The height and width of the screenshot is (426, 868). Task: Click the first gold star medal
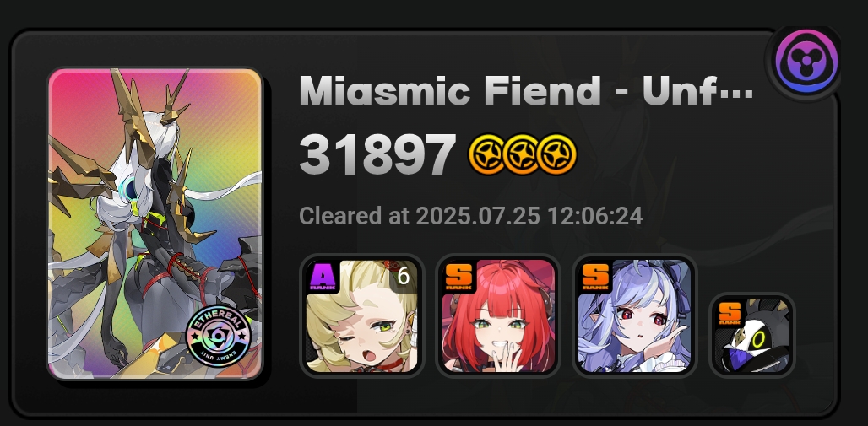[x=488, y=154]
